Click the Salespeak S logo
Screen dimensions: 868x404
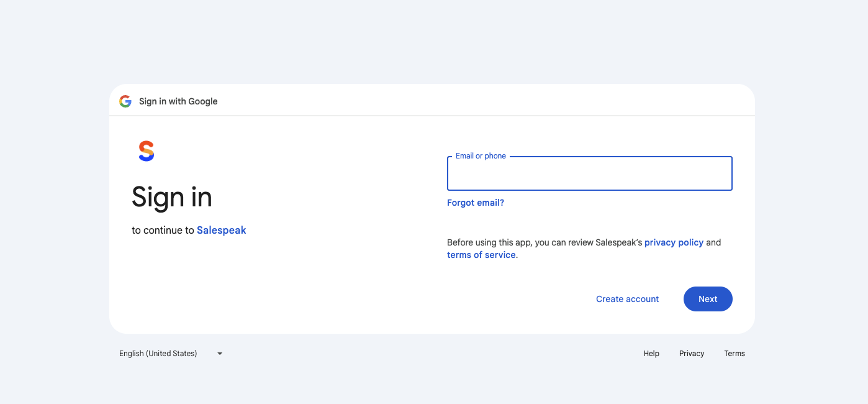[146, 151]
